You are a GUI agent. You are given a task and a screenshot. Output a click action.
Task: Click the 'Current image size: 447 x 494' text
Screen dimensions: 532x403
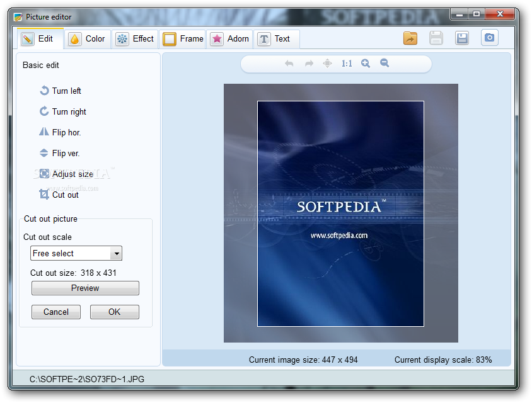pos(303,360)
